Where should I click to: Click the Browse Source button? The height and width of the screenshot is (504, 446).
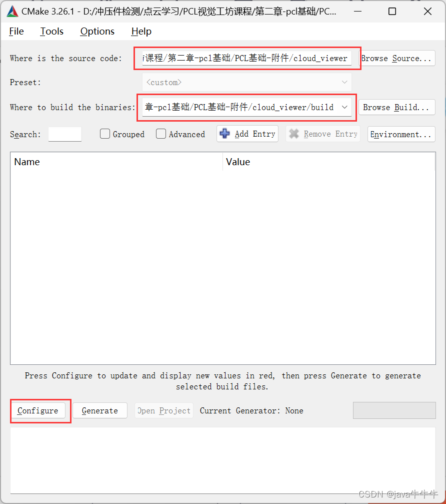(x=397, y=58)
